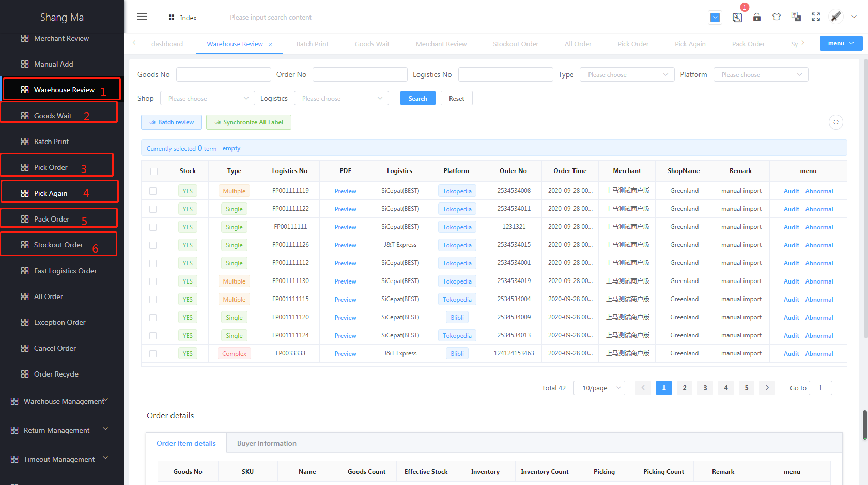
Task: Open the blue menu dropdown button
Action: point(841,43)
